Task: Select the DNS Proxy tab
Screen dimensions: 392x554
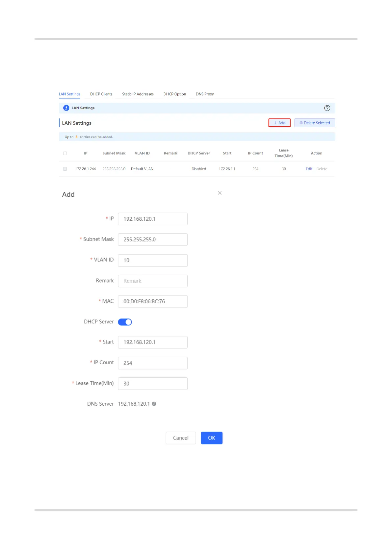Action: [x=205, y=94]
